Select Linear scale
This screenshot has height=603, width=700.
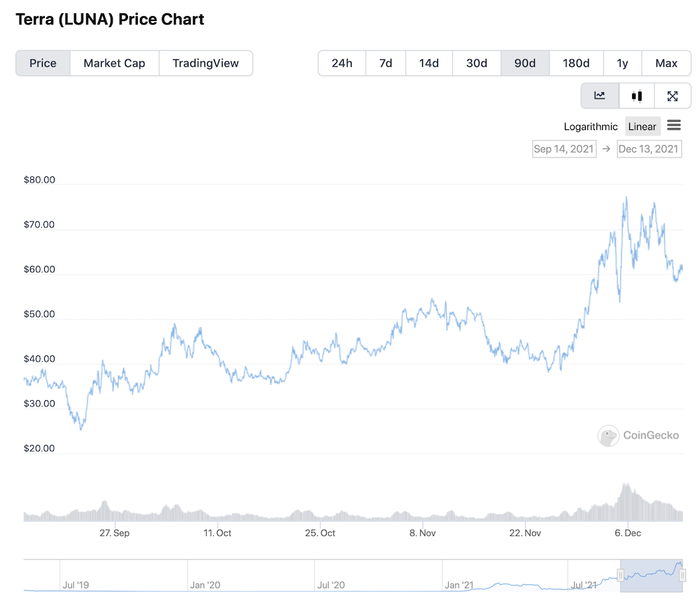[x=642, y=127]
